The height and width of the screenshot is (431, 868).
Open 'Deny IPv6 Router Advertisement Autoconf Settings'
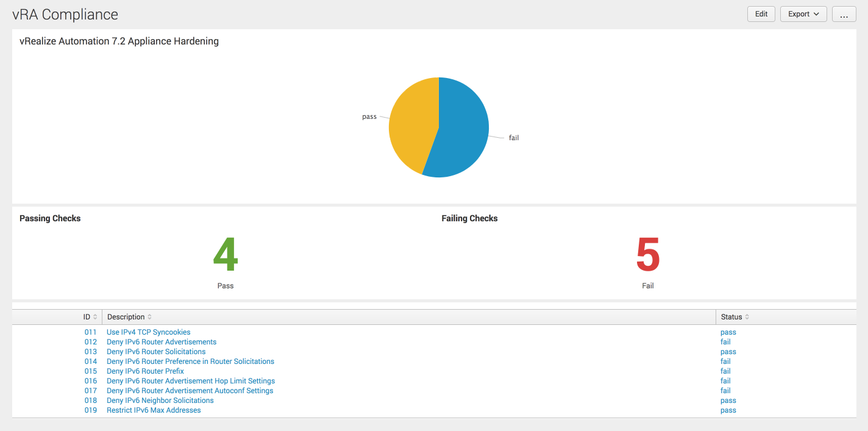(190, 391)
